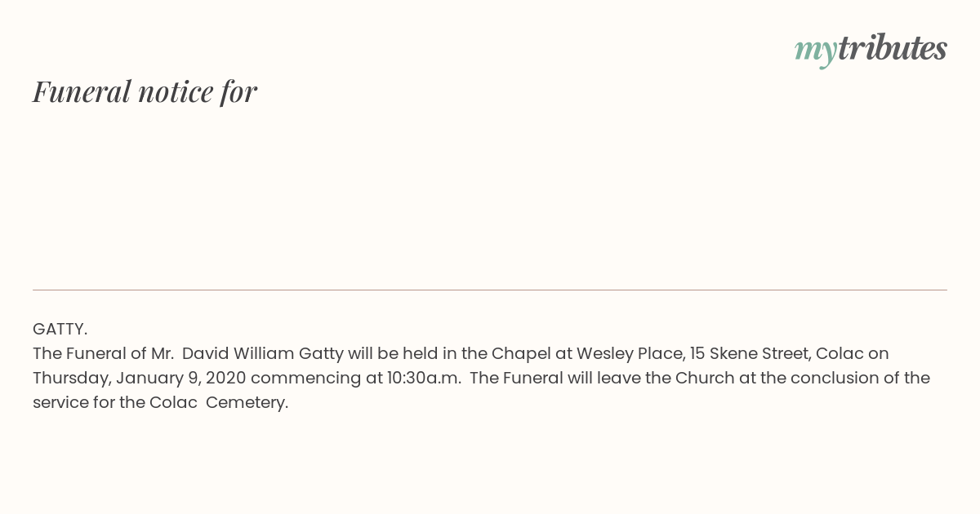Image resolution: width=980 pixels, height=514 pixels.
Task: Select the "Funeral notice for" heading
Action: 145,91
